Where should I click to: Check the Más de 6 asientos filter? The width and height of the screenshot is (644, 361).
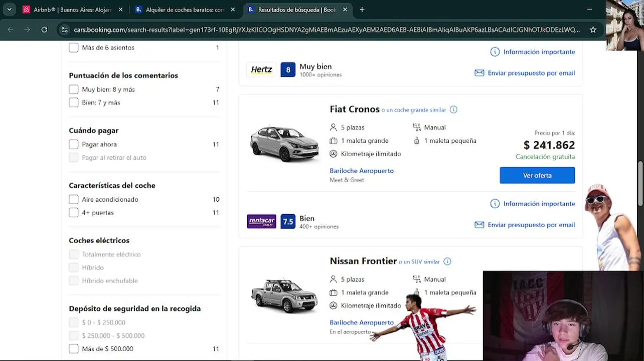pos(74,48)
